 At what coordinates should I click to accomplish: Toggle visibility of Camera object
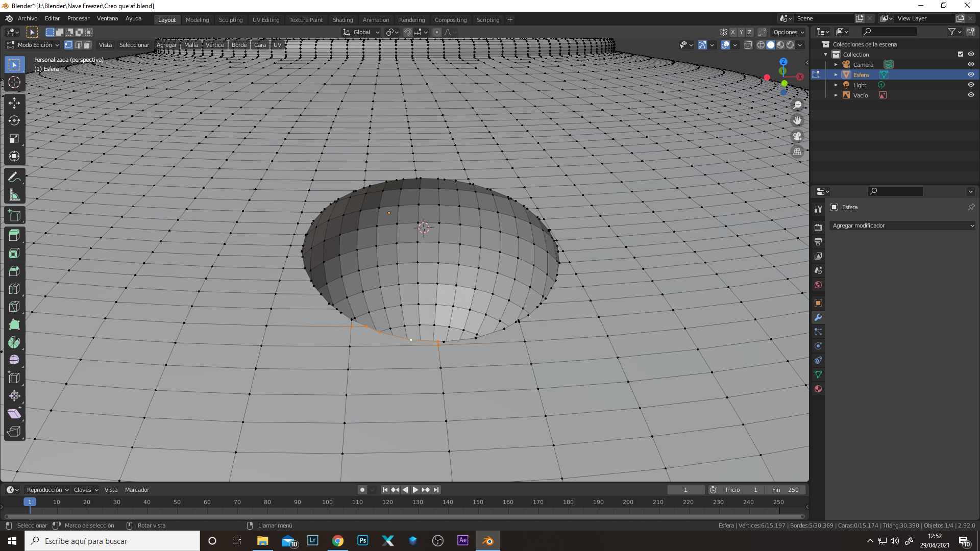coord(971,64)
